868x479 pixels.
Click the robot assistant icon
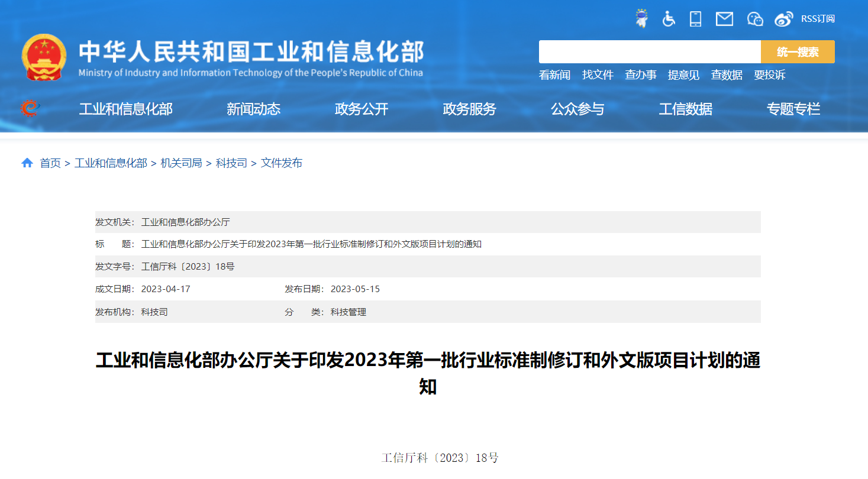click(641, 18)
